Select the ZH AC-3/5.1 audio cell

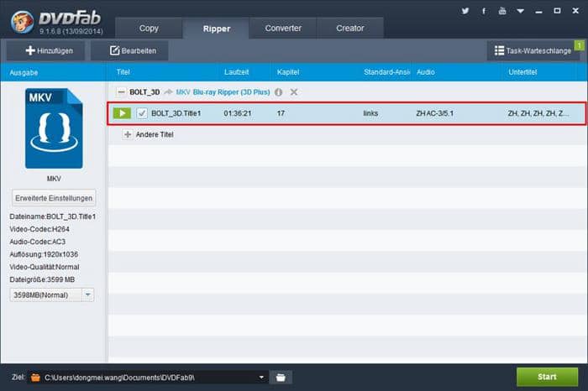pyautogui.click(x=434, y=113)
